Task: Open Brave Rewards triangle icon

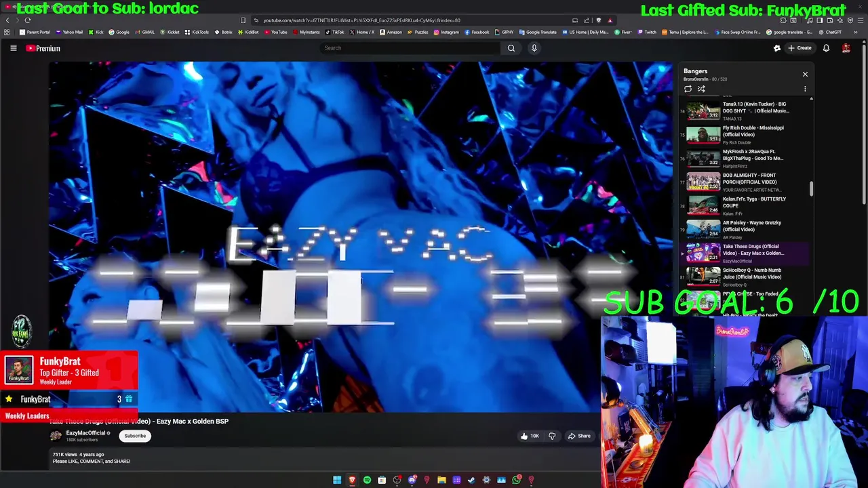Action: pyautogui.click(x=610, y=20)
